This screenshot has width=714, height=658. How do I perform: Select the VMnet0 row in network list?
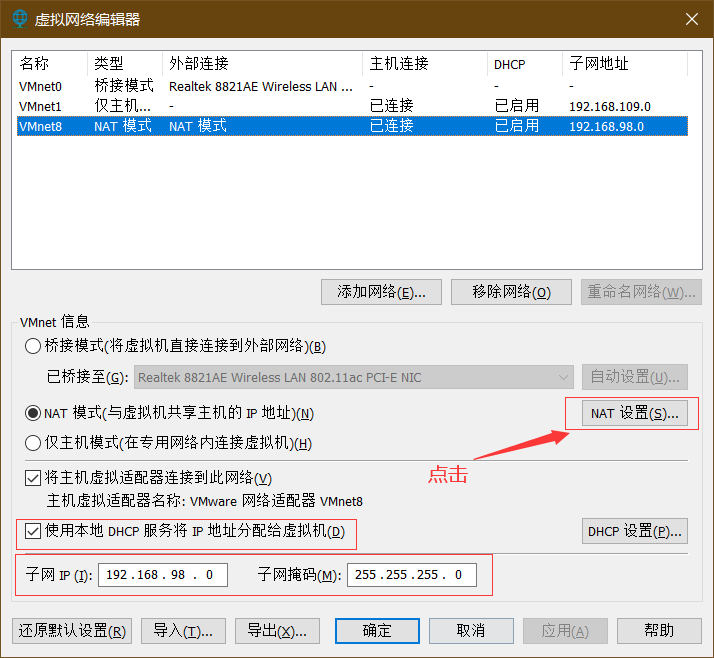tap(352, 86)
